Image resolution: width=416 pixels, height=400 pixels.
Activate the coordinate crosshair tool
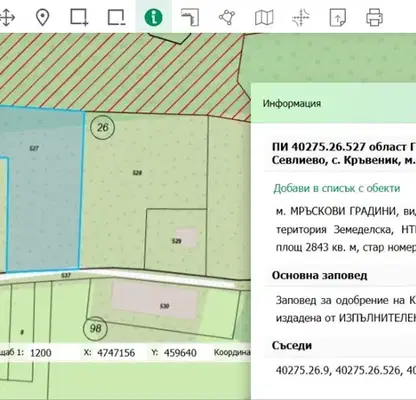coord(301,17)
